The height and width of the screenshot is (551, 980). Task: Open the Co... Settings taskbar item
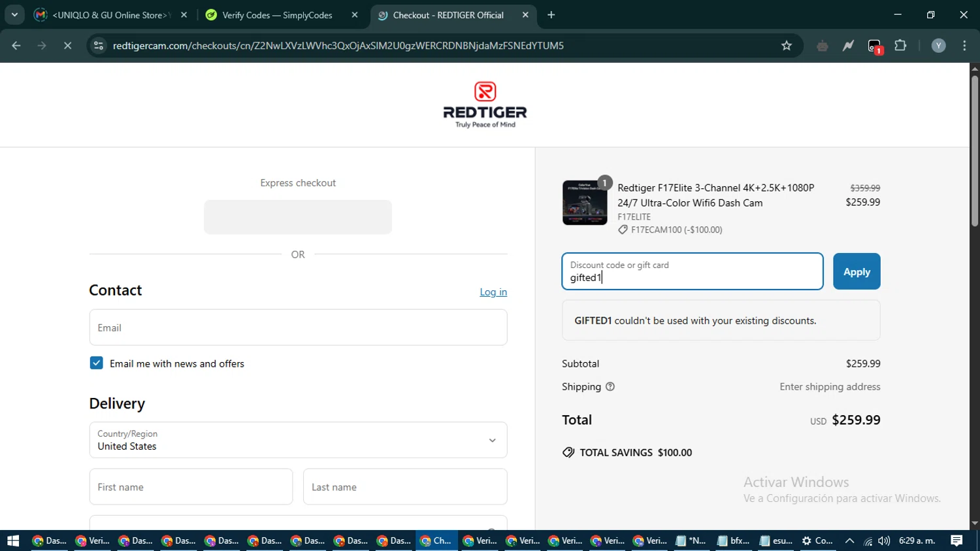point(818,541)
